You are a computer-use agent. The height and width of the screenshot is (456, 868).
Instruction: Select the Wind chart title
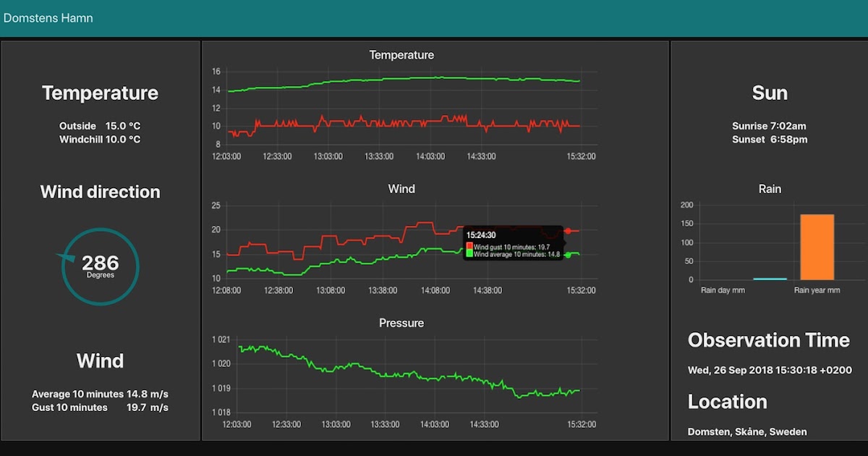401,189
